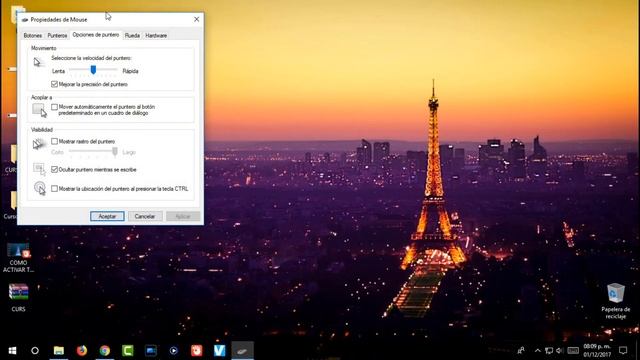Show hidden system tray icons
The image size is (640, 360).
[x=538, y=351]
